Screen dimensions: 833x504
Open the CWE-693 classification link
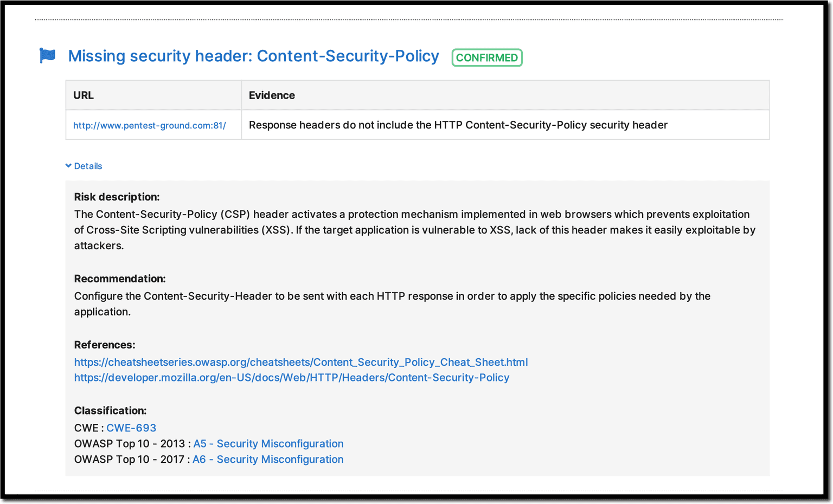[x=131, y=428]
